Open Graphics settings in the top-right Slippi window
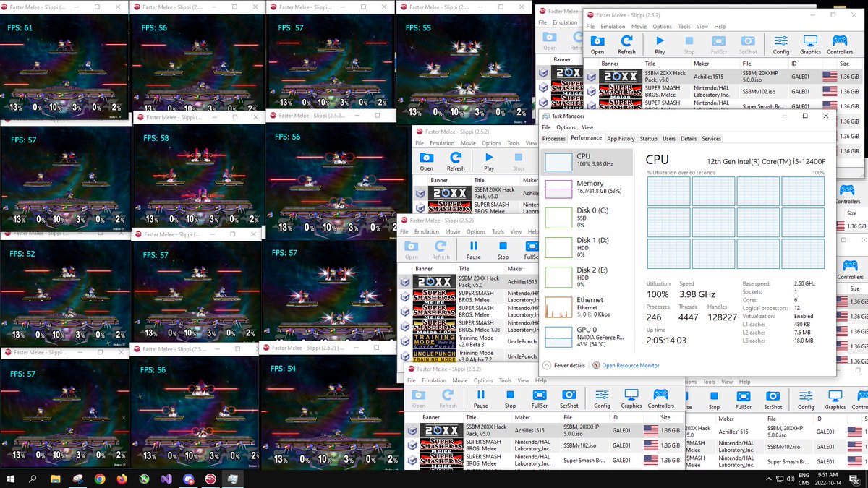 (x=810, y=45)
